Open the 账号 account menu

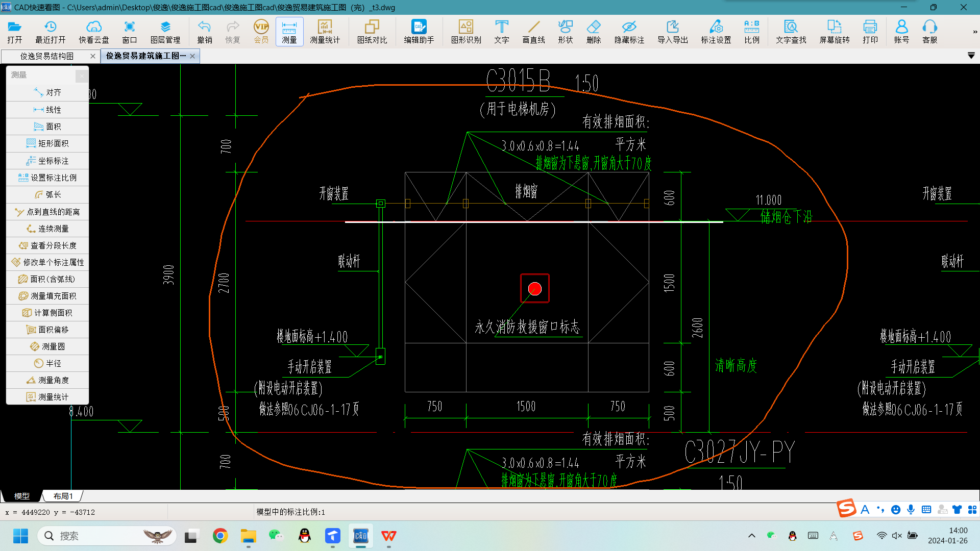[902, 32]
